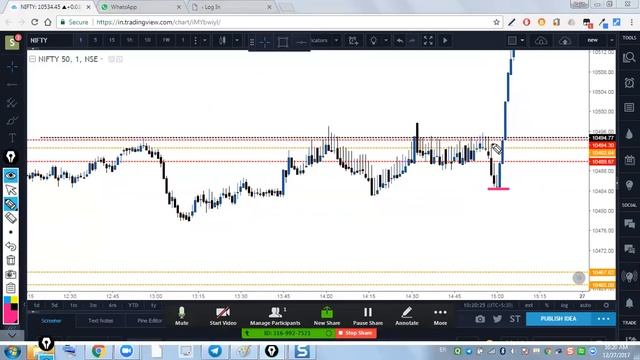
Task: Click the cloud load chart icon
Action: tap(541, 40)
